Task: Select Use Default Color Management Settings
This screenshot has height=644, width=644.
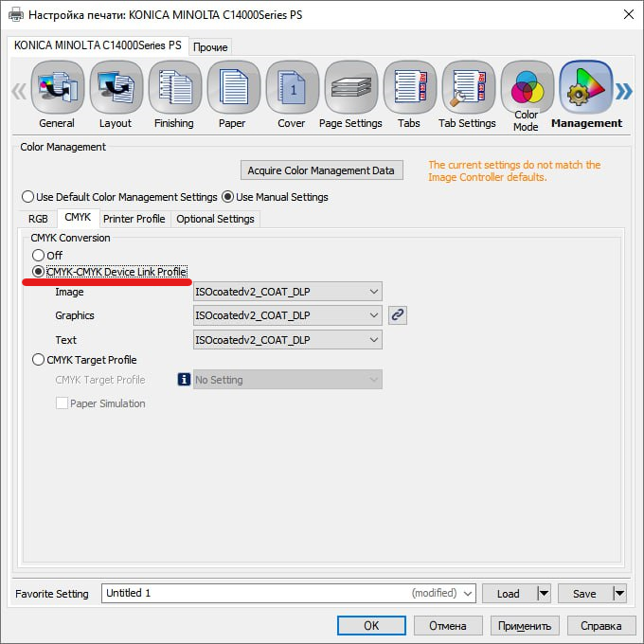Action: (119, 197)
